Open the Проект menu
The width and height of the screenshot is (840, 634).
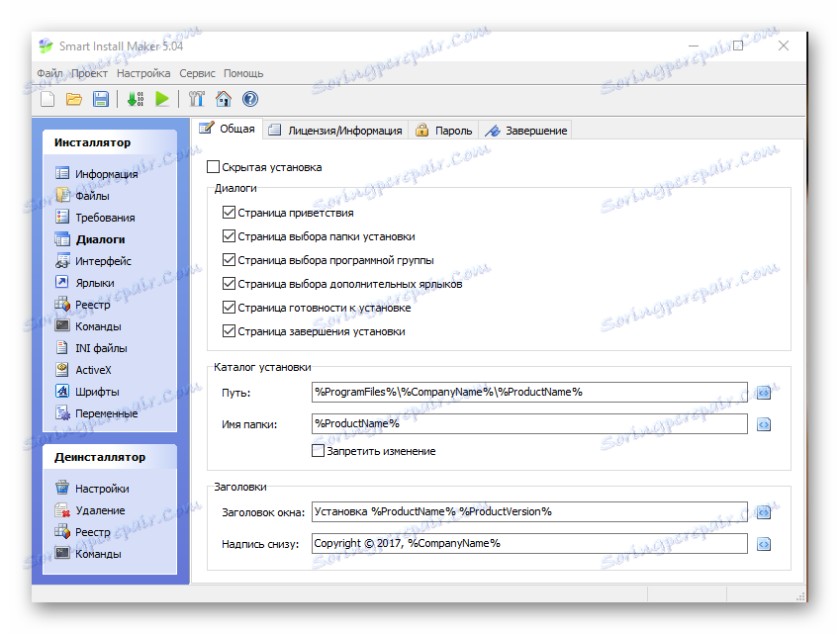[x=89, y=73]
